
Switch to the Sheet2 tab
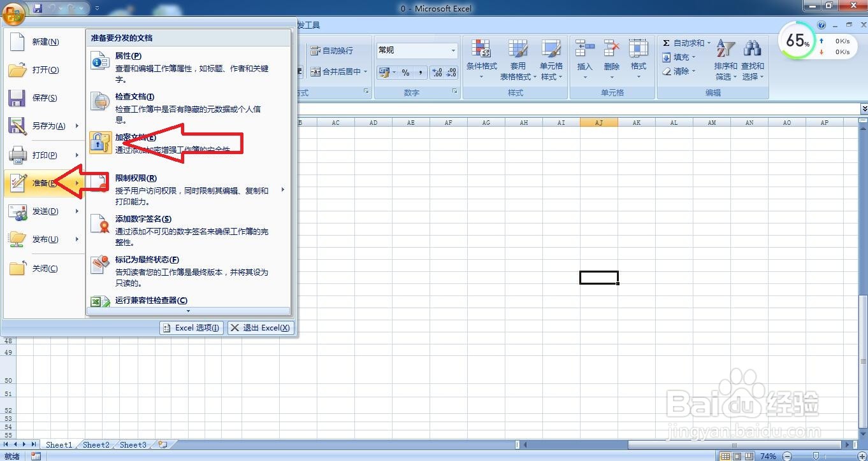[x=96, y=445]
